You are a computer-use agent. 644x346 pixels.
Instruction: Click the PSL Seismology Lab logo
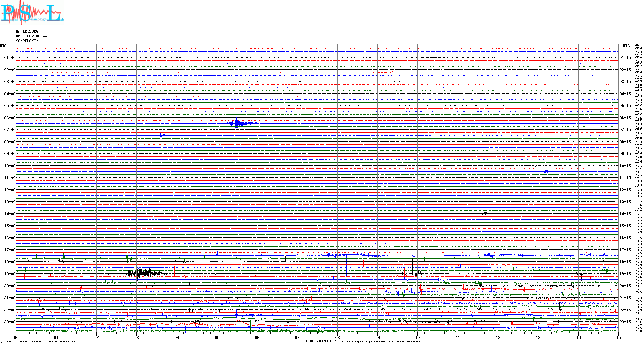pos(32,13)
